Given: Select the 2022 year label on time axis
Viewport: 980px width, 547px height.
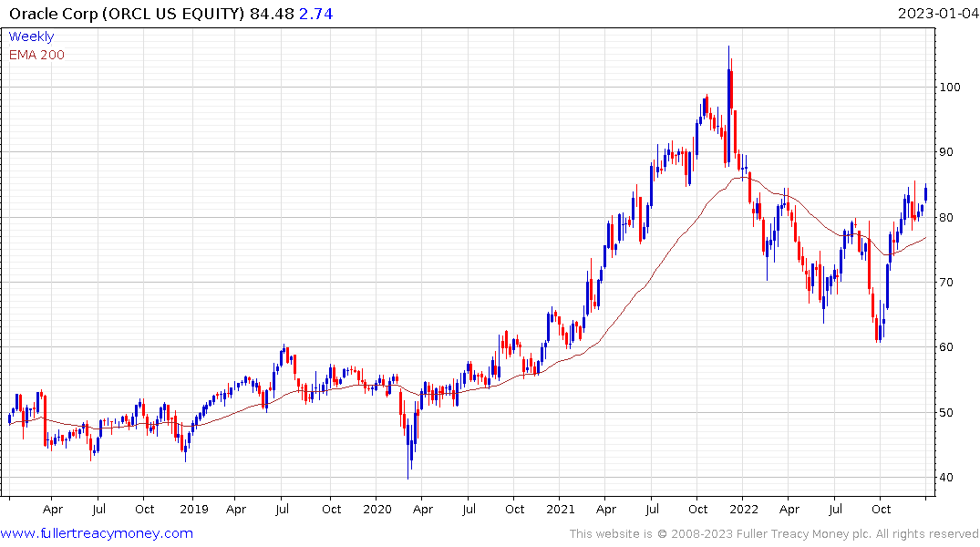Looking at the screenshot, I should pos(743,509).
